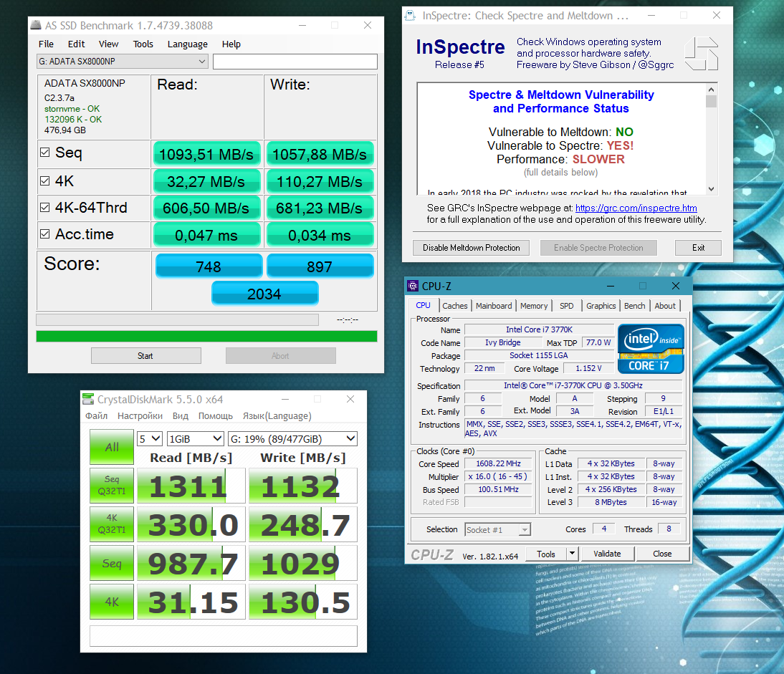Open the Help menu in AS SSD Benchmark
Viewport: 784px width, 674px height.
click(231, 44)
